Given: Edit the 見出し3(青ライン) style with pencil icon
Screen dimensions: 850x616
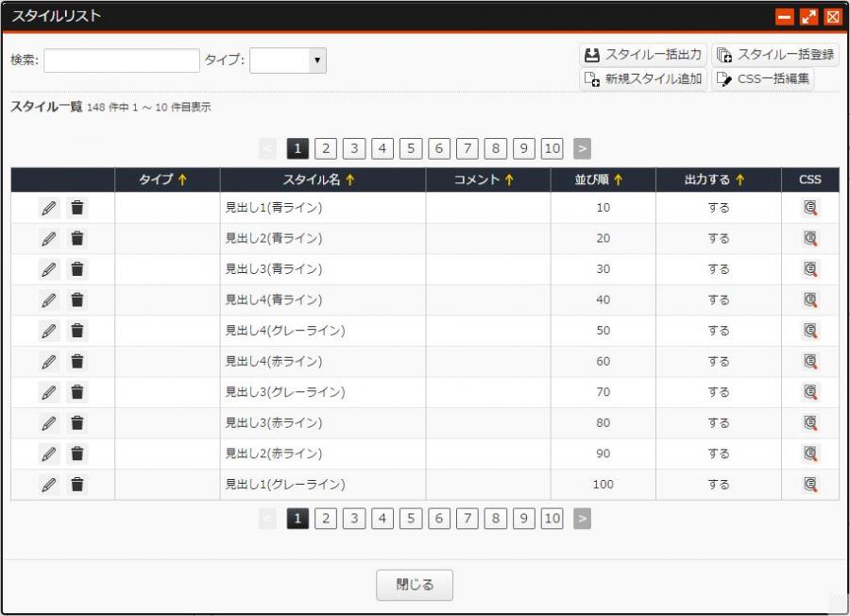Looking at the screenshot, I should click(x=49, y=269).
